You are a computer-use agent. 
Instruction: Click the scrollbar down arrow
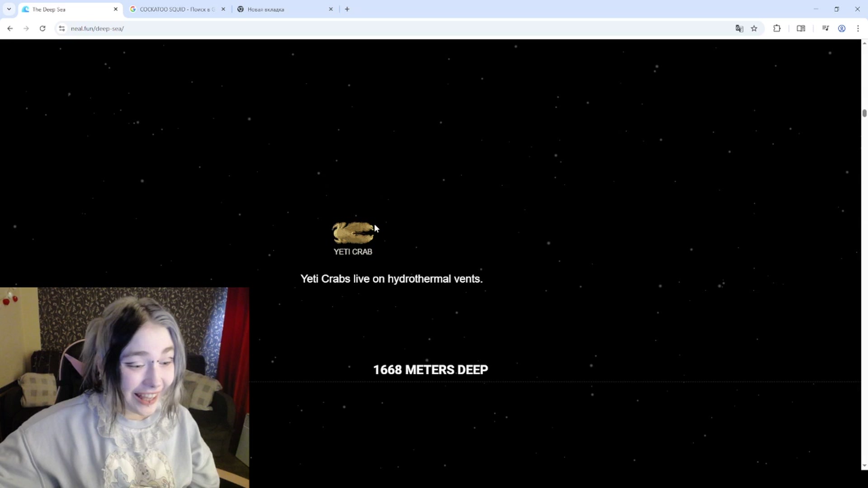point(864,466)
